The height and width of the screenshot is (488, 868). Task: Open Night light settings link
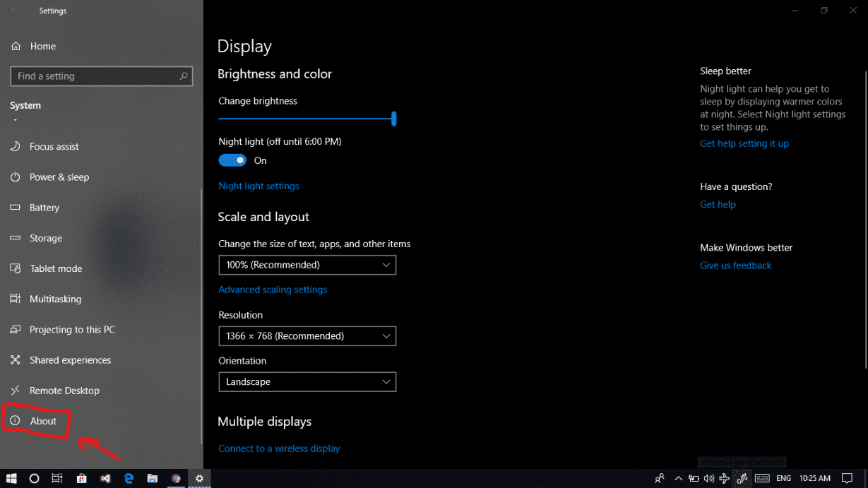[258, 186]
